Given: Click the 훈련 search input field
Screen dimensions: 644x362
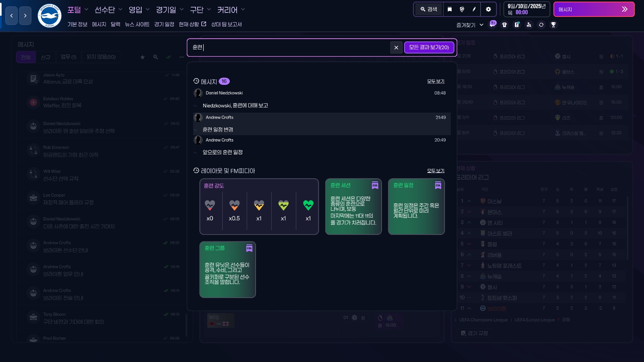Looking at the screenshot, I should pyautogui.click(x=290, y=47).
